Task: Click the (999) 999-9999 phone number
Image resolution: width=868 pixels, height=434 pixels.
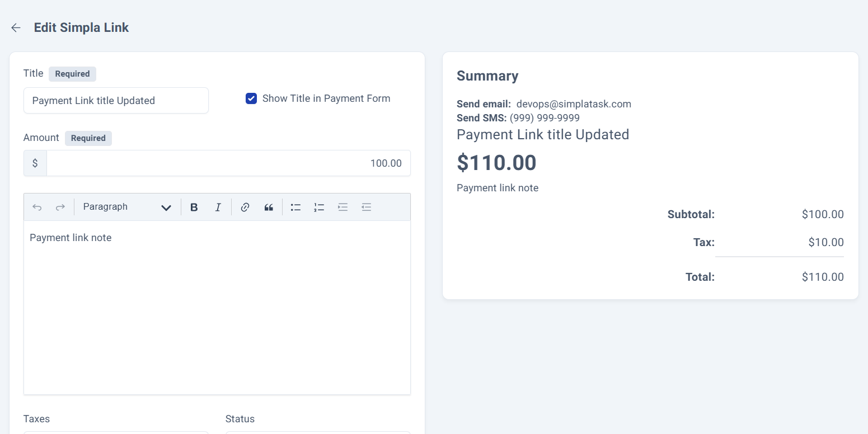Action: tap(545, 118)
